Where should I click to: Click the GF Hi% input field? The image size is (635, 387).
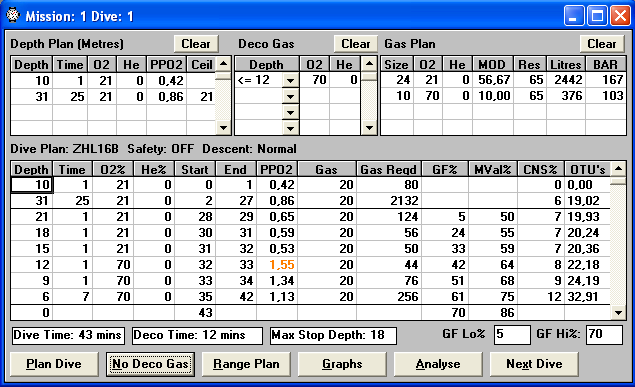click(x=604, y=335)
